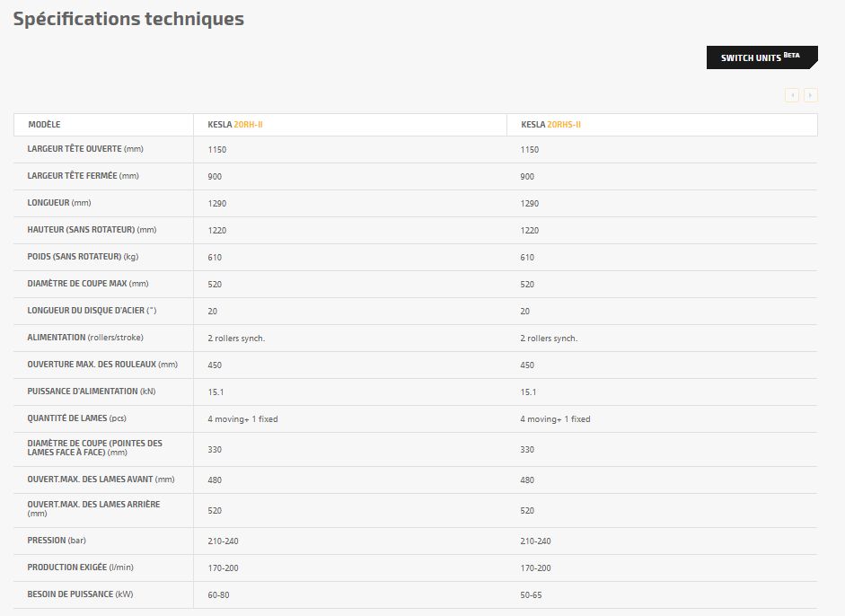Click the left arrow above the table

coord(791,95)
